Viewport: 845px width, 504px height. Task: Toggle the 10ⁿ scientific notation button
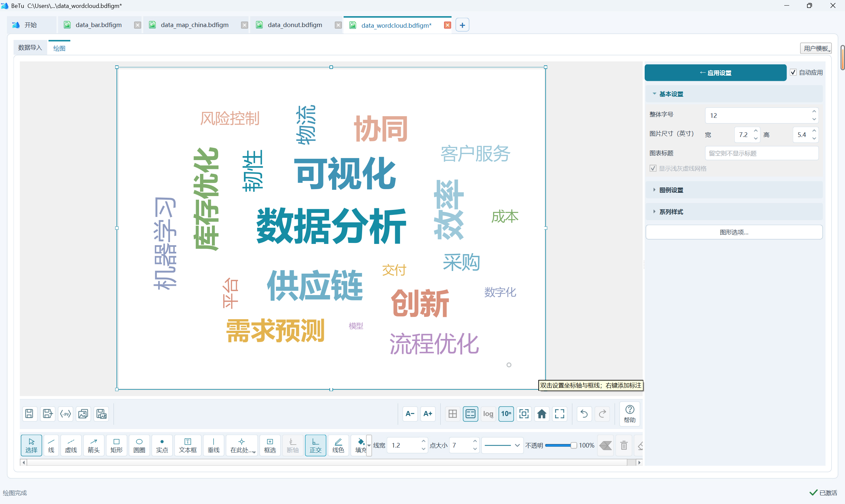click(x=506, y=414)
